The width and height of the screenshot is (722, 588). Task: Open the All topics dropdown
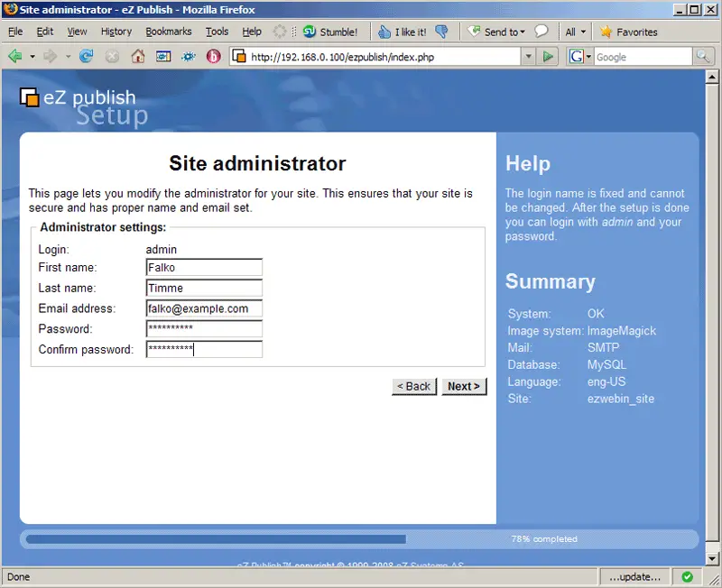575,32
